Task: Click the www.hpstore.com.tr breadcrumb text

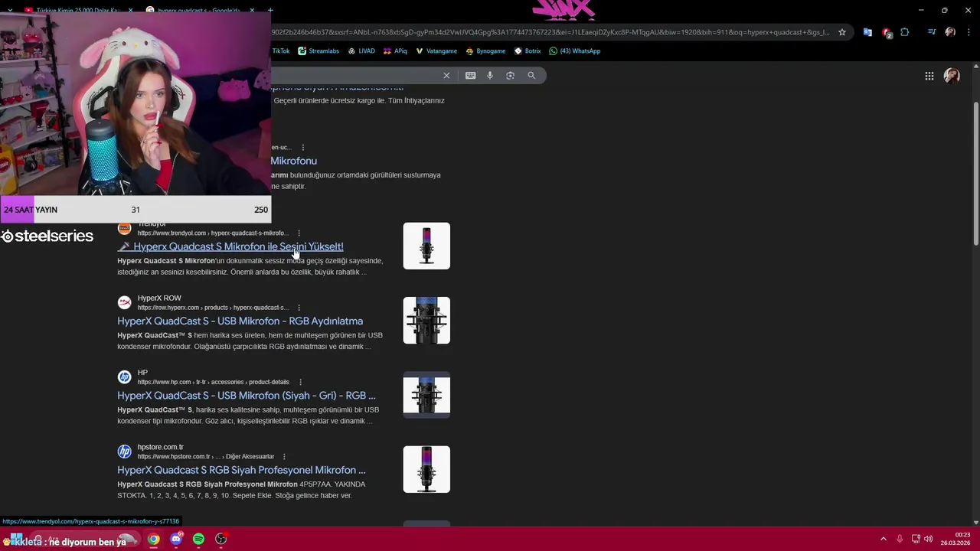Action: click(x=206, y=456)
